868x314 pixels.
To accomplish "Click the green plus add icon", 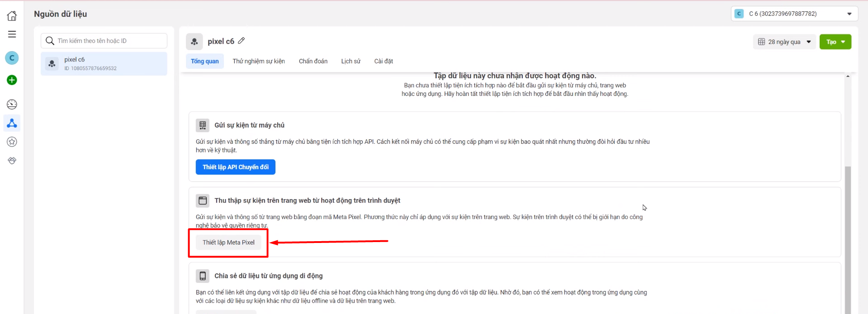I will click(12, 80).
